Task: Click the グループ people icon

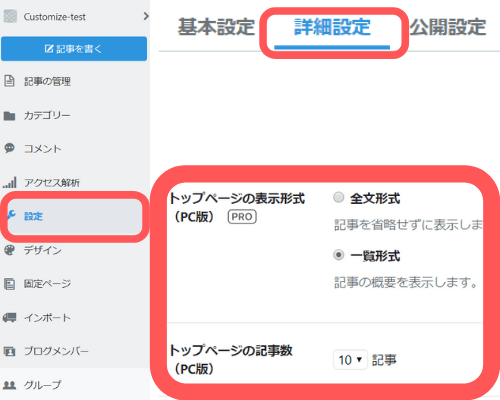Action: coord(9,385)
